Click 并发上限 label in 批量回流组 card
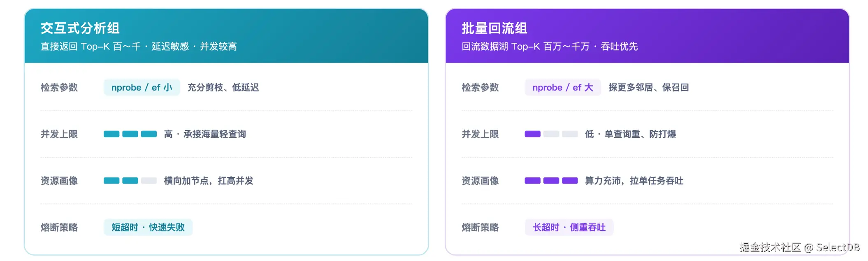Screen dimensions: 868x261 [x=480, y=134]
